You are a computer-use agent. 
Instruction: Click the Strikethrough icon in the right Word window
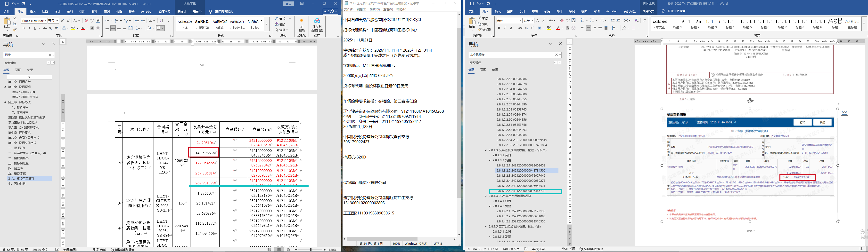[520, 28]
